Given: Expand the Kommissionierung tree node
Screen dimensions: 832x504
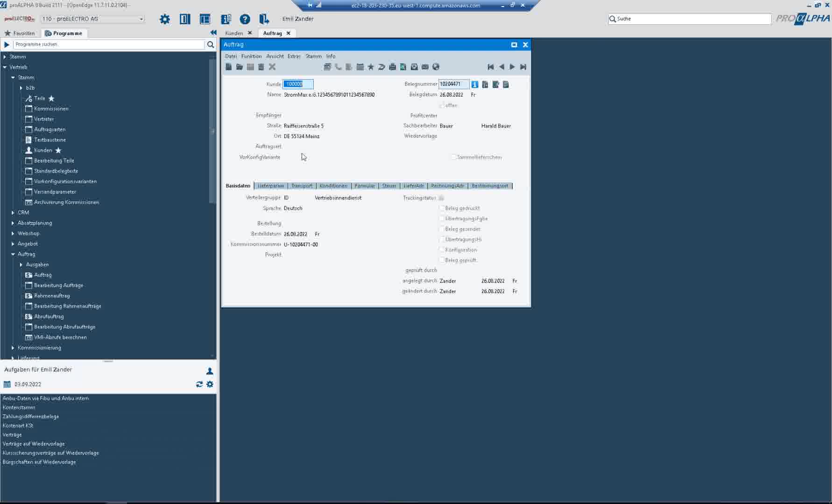Looking at the screenshot, I should point(13,348).
